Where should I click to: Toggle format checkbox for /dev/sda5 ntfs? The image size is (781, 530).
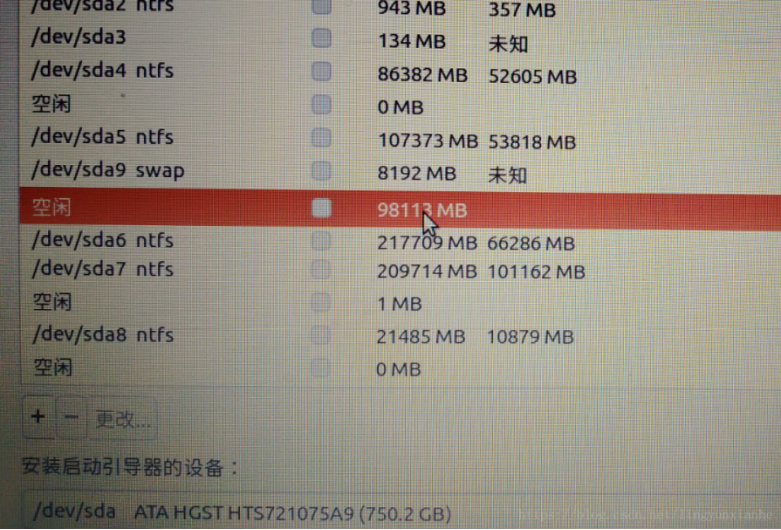322,138
